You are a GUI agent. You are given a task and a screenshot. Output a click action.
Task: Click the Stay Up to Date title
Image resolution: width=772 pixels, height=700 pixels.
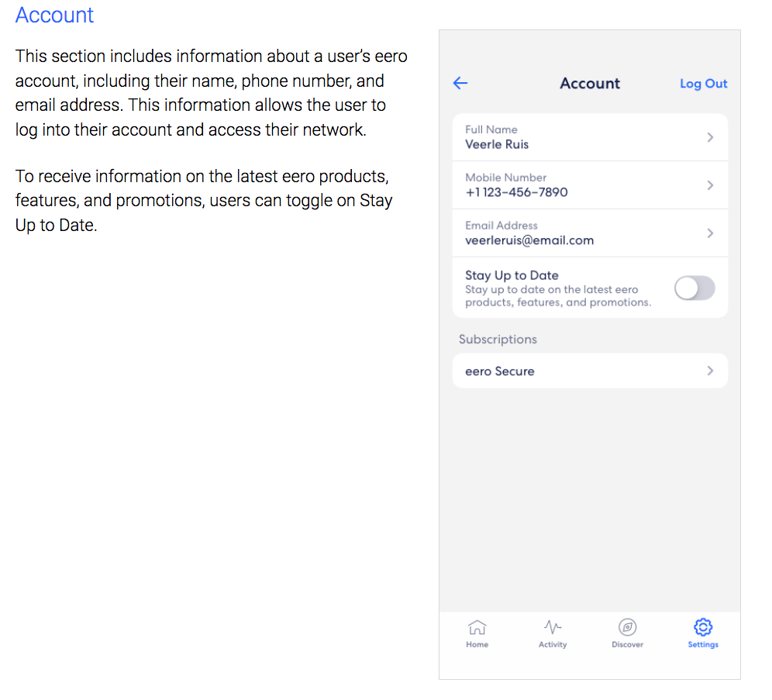512,275
